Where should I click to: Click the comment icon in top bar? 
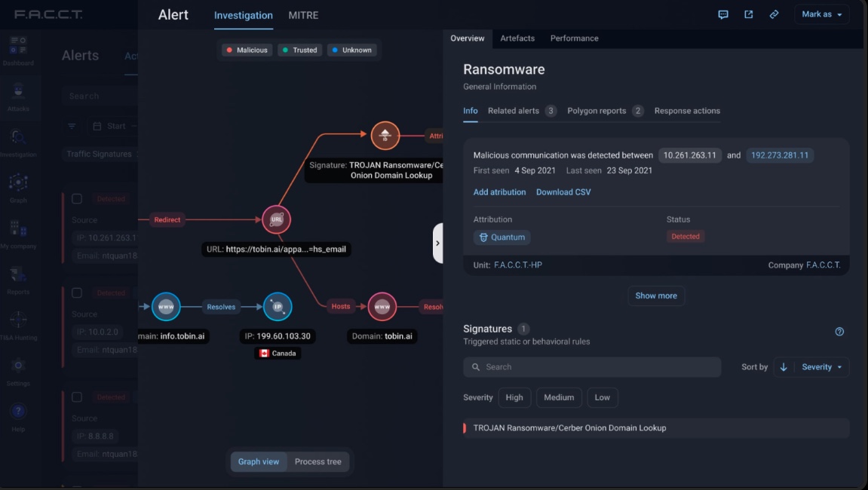coord(723,14)
